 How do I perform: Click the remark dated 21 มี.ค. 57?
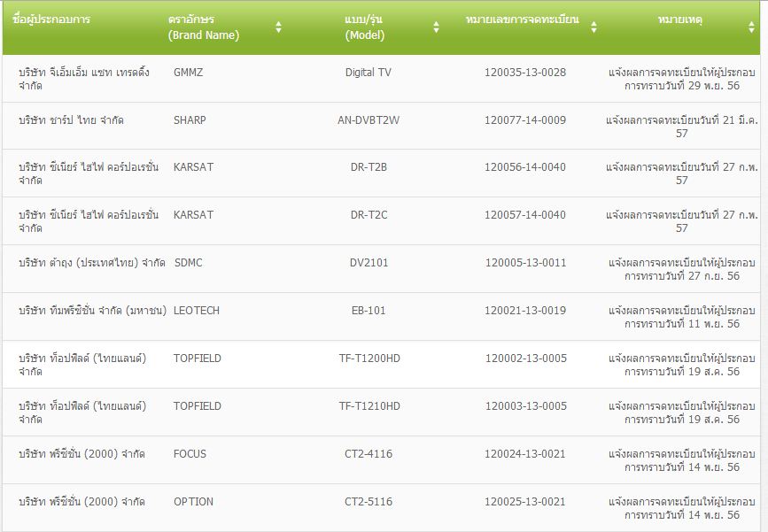point(682,127)
